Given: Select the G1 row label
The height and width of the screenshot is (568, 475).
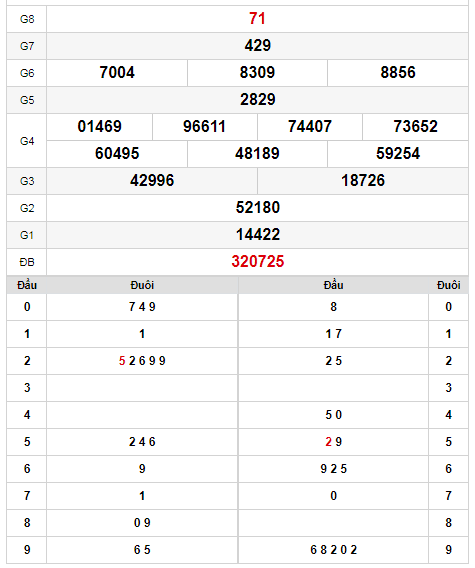Looking at the screenshot, I should [x=27, y=235].
